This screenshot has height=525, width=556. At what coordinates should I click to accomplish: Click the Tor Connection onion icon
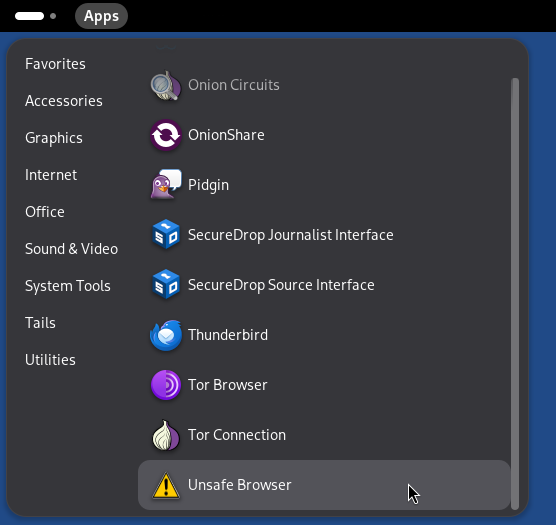click(166, 435)
